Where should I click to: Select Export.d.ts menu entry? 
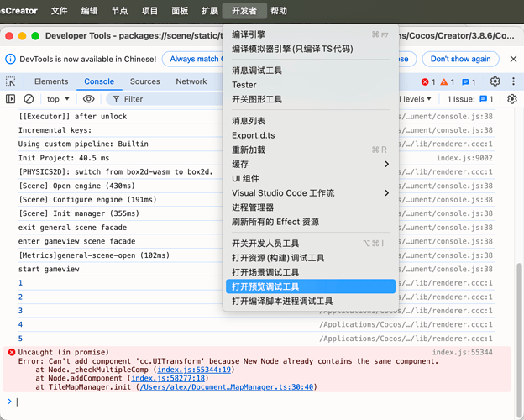click(311, 135)
